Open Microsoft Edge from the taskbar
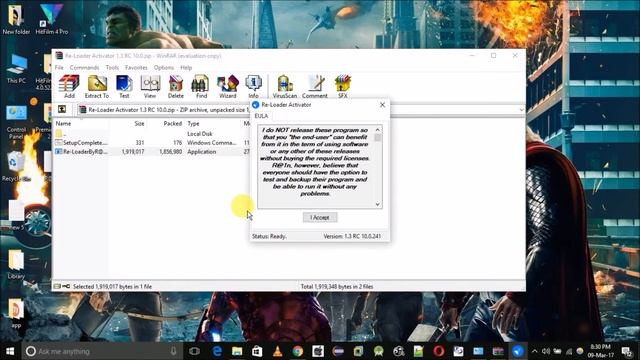Image resolution: width=640 pixels, height=360 pixels. pyautogui.click(x=217, y=351)
